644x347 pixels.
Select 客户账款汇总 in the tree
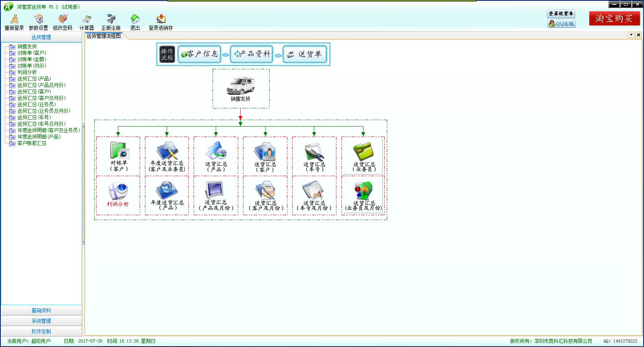click(x=32, y=143)
